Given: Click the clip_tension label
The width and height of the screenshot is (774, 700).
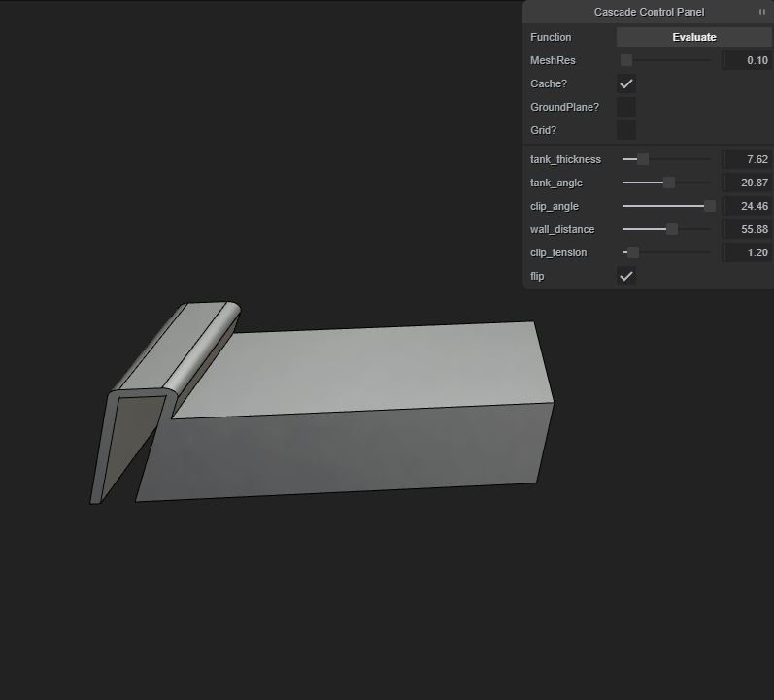Looking at the screenshot, I should pyautogui.click(x=558, y=252).
